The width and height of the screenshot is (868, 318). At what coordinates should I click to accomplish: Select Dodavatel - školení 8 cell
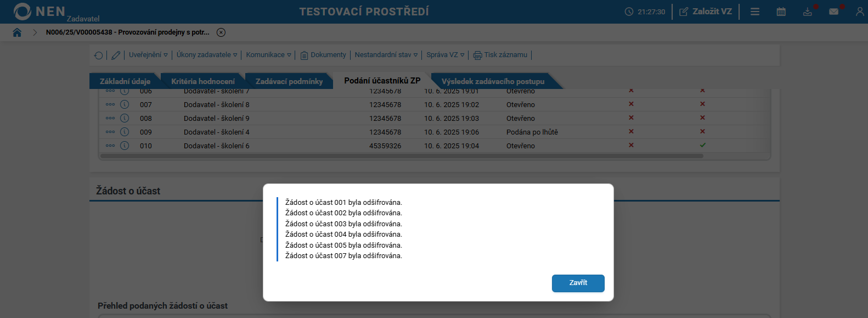pos(217,104)
